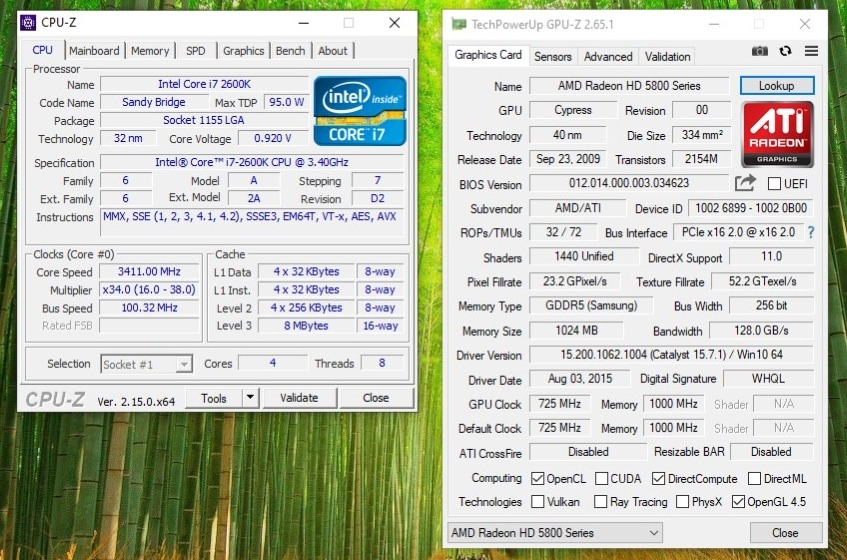This screenshot has width=847, height=560.
Task: Click the Release Date value Sep 23, 2009
Action: (x=568, y=159)
